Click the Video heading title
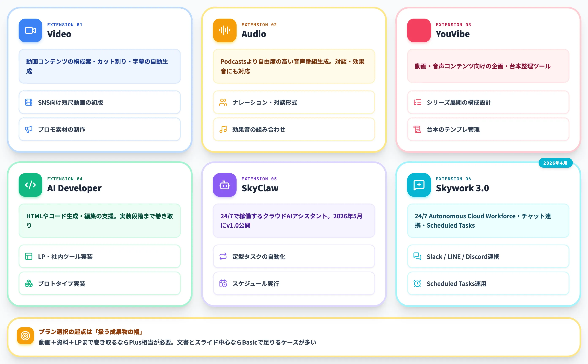 [x=59, y=34]
